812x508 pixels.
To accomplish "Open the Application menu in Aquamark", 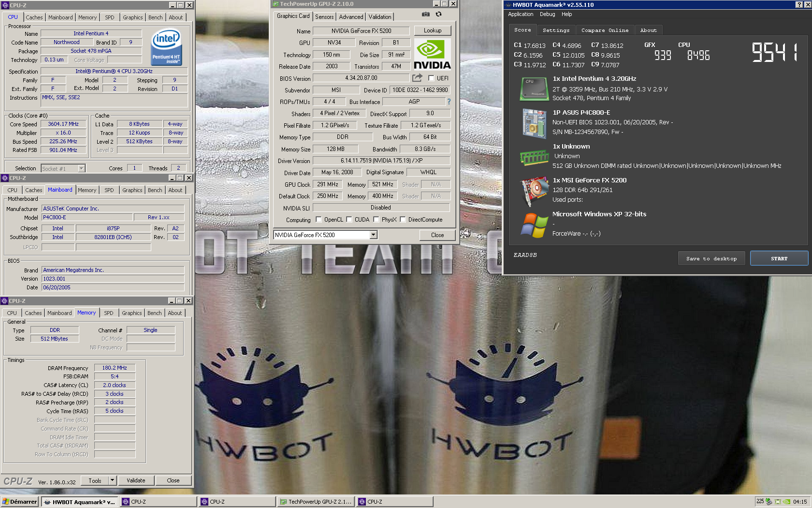I will click(521, 14).
